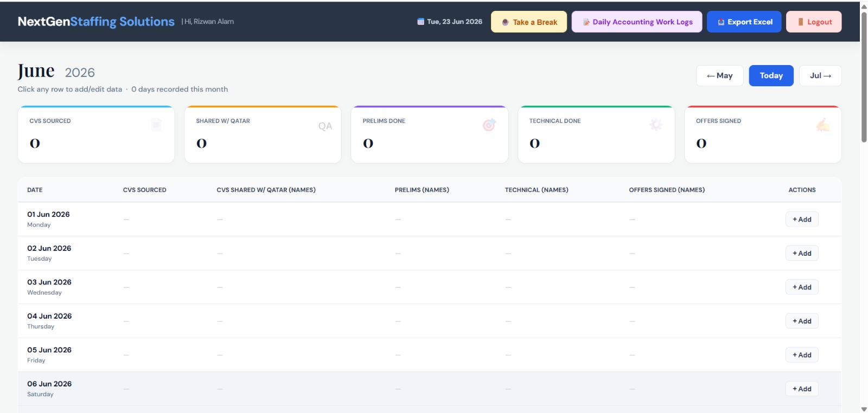This screenshot has width=868, height=413.
Task: Click the signing hand icon on Offers Signed card
Action: (x=823, y=125)
